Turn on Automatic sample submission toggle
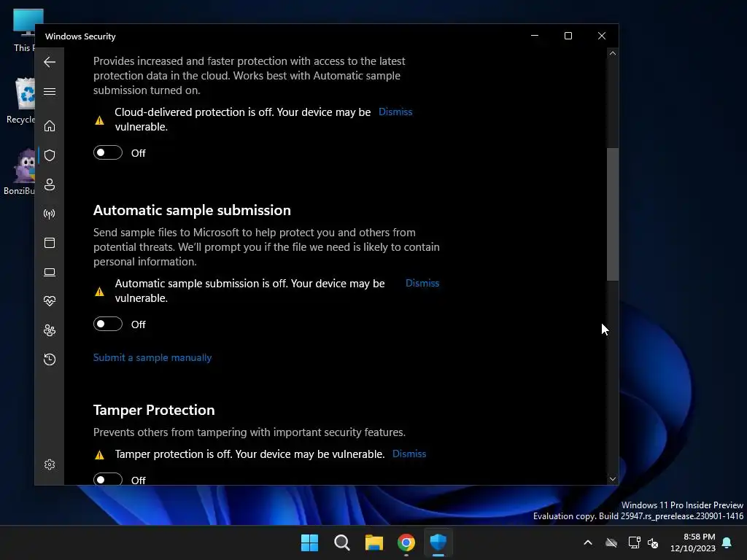This screenshot has width=747, height=560. (x=108, y=324)
